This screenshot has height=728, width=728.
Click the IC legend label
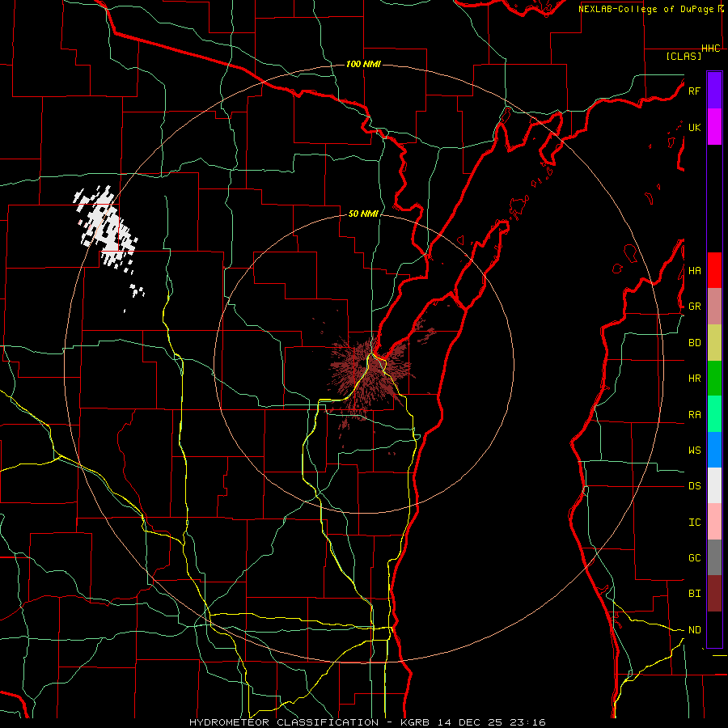(x=694, y=523)
